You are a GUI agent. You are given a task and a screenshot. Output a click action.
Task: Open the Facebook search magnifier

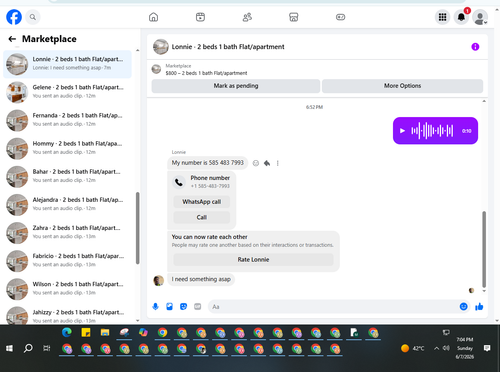(x=33, y=17)
